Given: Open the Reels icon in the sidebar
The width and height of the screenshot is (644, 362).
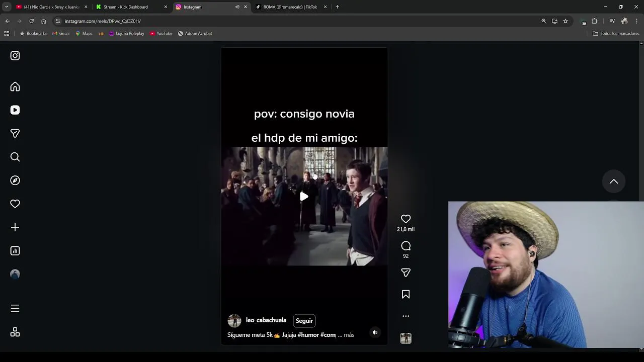Looking at the screenshot, I should click(15, 110).
